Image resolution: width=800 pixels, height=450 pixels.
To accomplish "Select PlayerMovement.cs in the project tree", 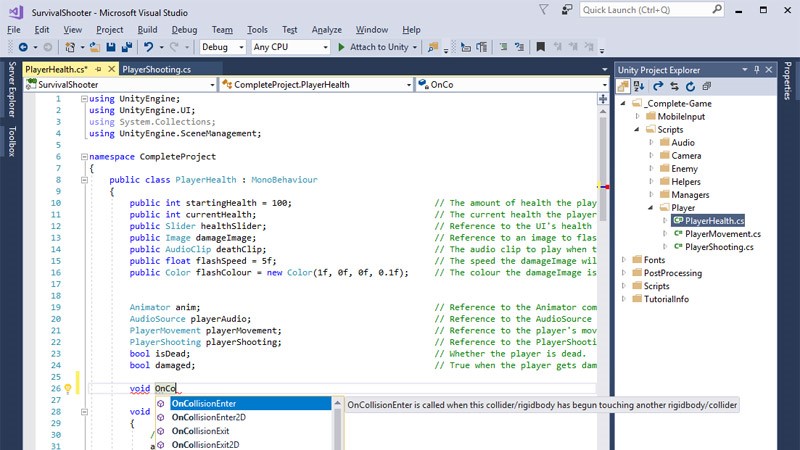I will (x=722, y=234).
